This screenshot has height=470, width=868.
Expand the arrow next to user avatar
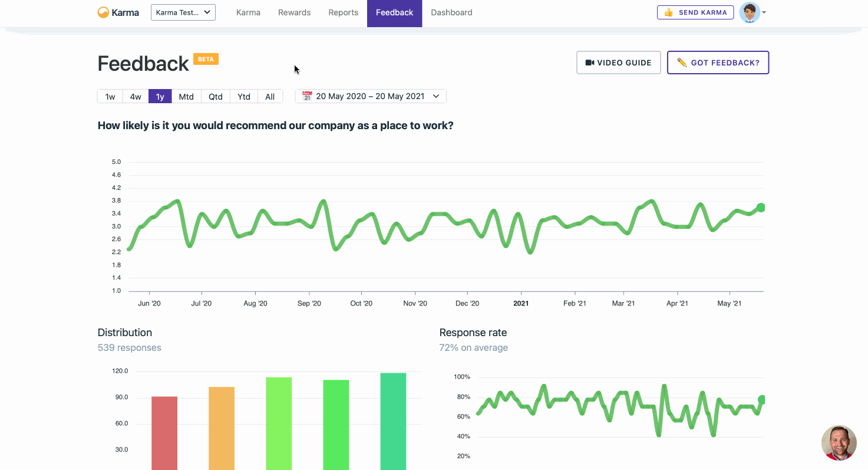click(764, 12)
